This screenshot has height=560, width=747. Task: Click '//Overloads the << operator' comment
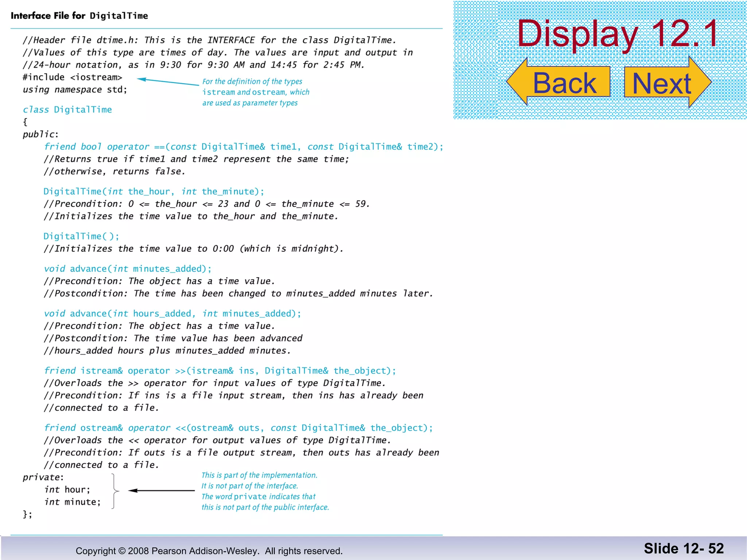tap(217, 440)
